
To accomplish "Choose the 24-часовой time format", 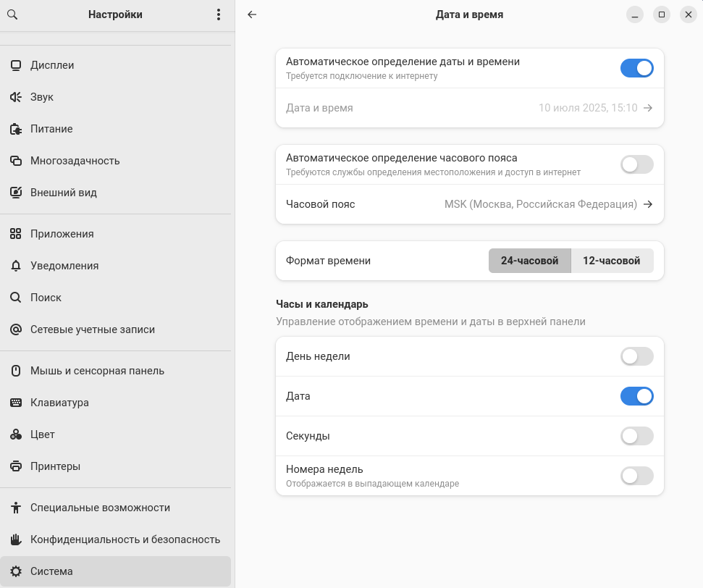I will pos(530,261).
